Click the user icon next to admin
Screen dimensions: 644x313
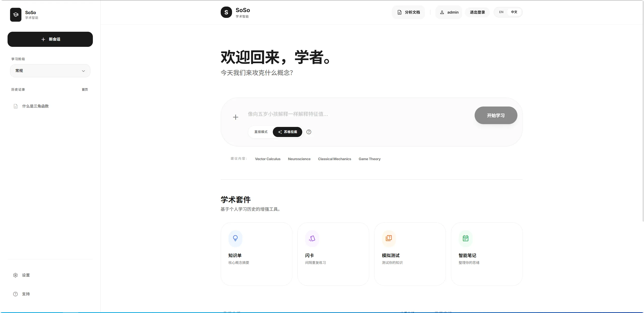442,12
